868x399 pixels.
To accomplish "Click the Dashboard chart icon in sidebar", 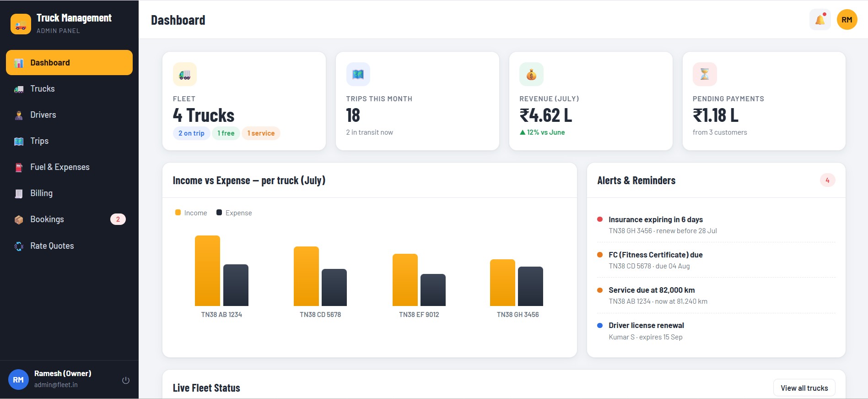I will click(x=19, y=63).
